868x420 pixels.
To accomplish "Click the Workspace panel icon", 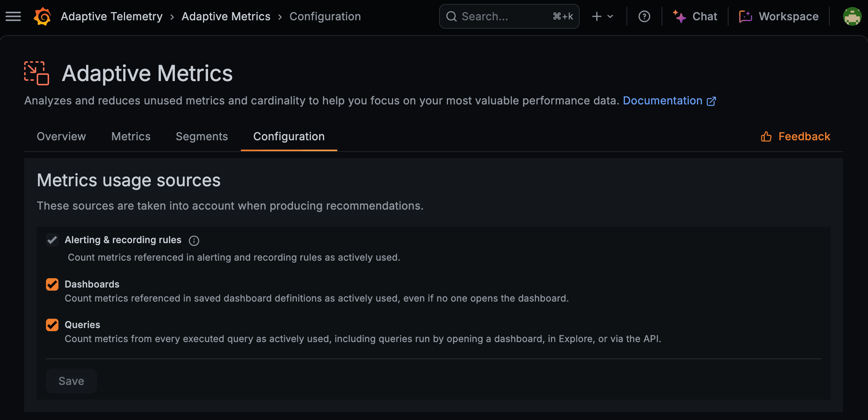I will pyautogui.click(x=746, y=16).
